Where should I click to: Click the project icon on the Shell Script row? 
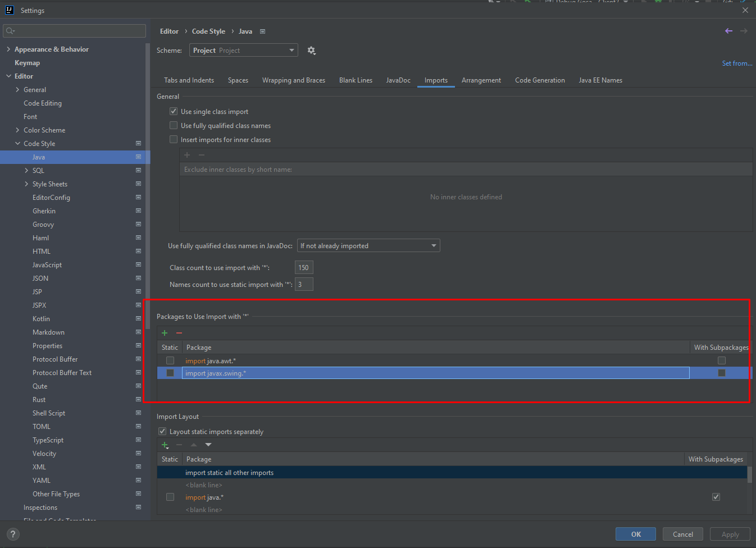coord(138,413)
